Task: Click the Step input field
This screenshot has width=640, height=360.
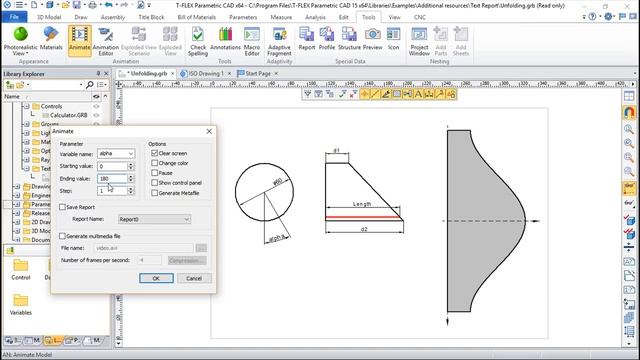Action: pyautogui.click(x=112, y=191)
